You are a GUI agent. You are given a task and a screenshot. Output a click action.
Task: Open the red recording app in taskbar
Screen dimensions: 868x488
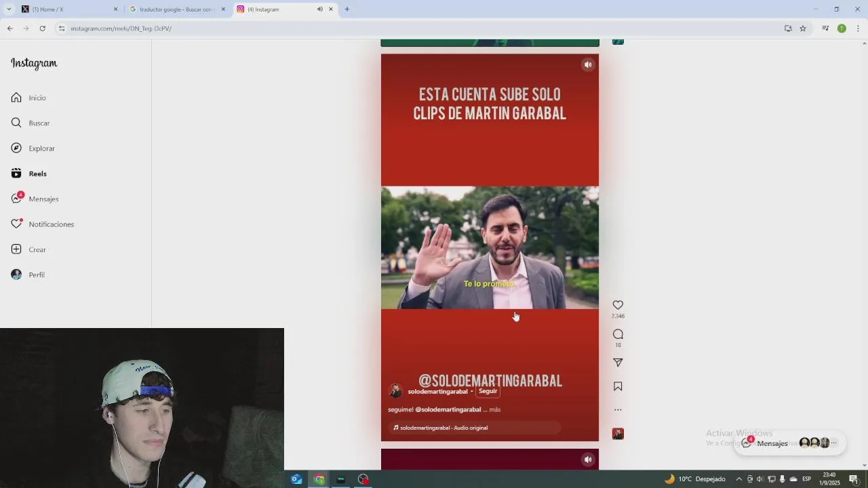coord(363,479)
